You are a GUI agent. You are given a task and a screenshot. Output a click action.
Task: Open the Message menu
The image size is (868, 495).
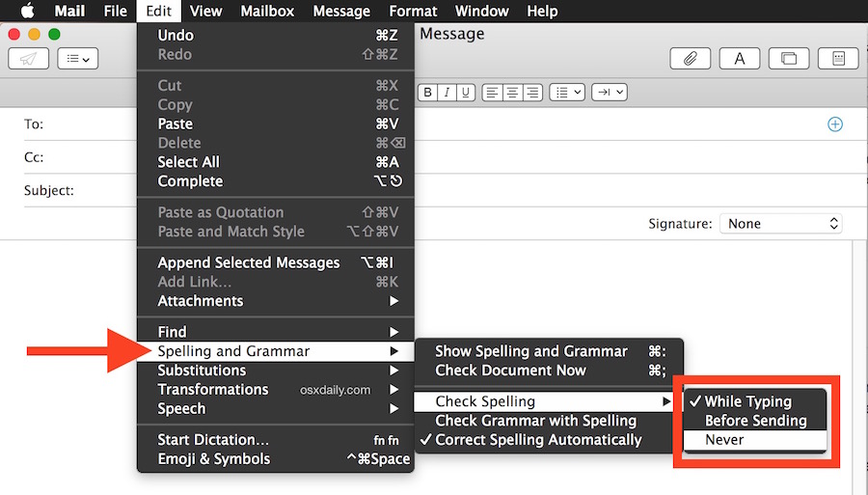[341, 11]
